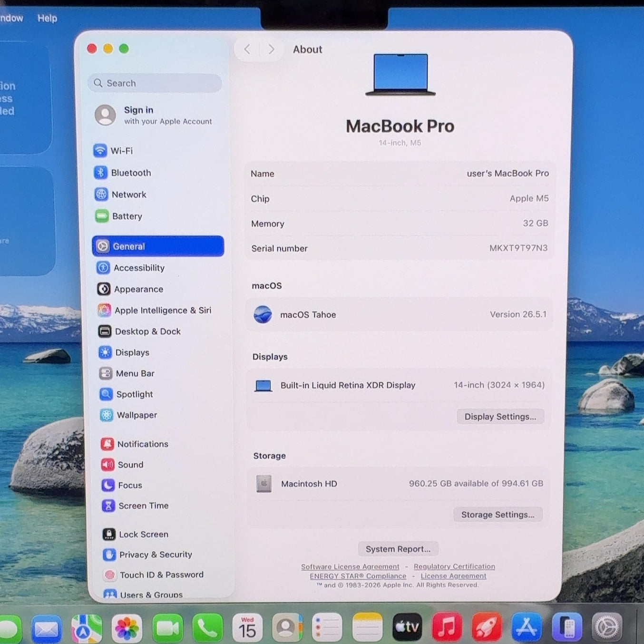Open the red rocket app in Dock
Screen dimensions: 644x644
(486, 627)
